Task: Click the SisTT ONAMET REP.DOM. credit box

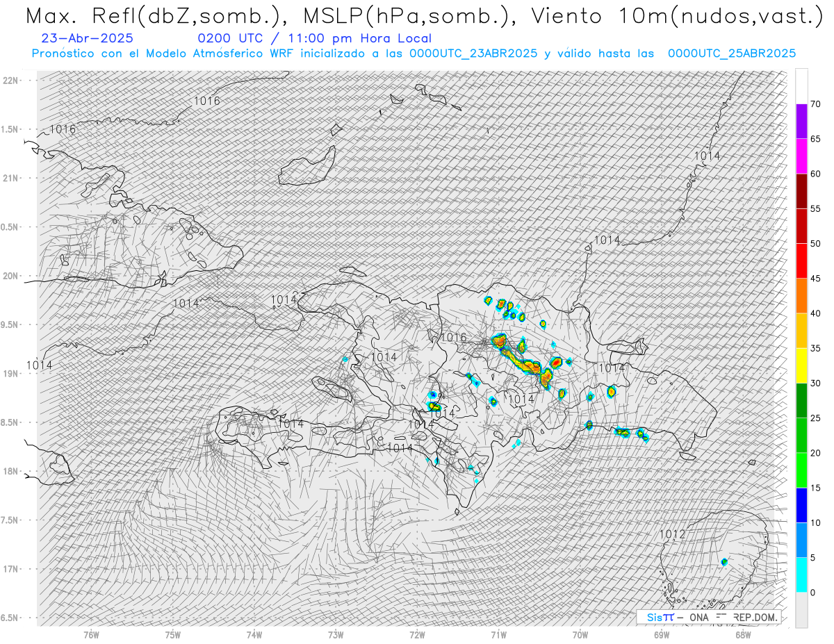Action: point(708,617)
